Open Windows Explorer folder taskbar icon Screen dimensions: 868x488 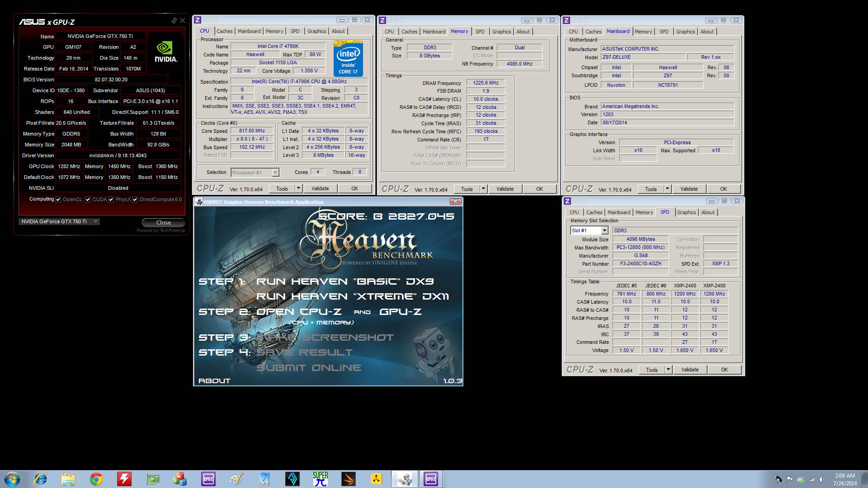pos(68,479)
